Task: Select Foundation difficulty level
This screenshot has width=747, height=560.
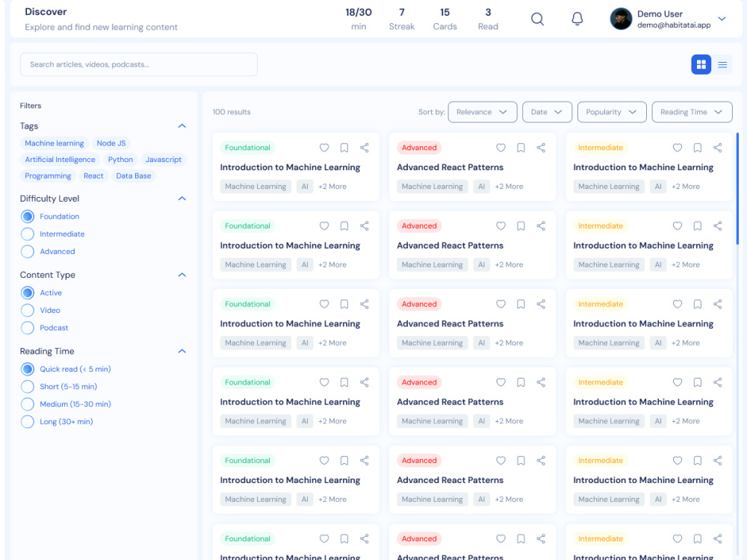Action: pos(28,217)
